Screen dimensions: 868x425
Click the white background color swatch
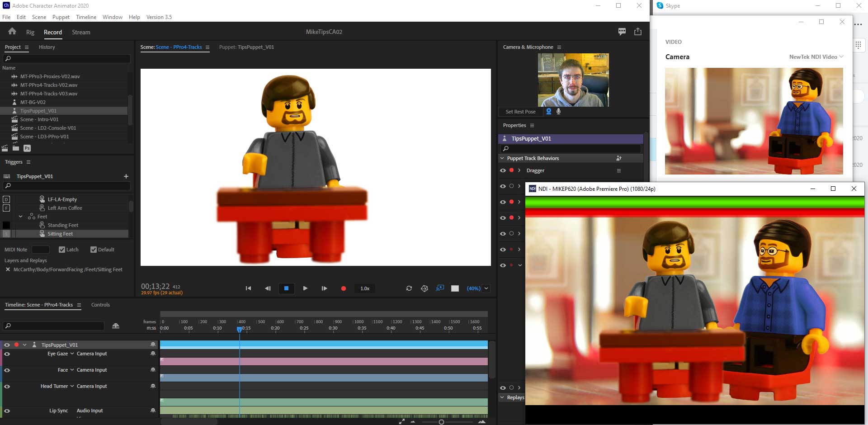click(455, 288)
